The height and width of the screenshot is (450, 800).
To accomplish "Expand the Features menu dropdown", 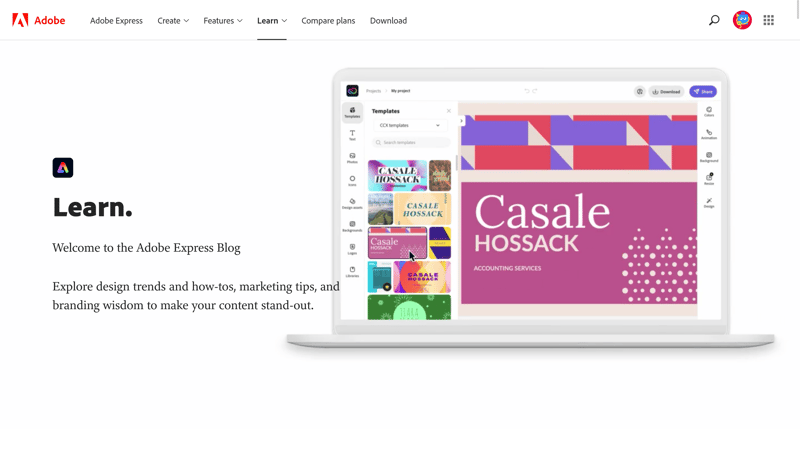I will [223, 20].
